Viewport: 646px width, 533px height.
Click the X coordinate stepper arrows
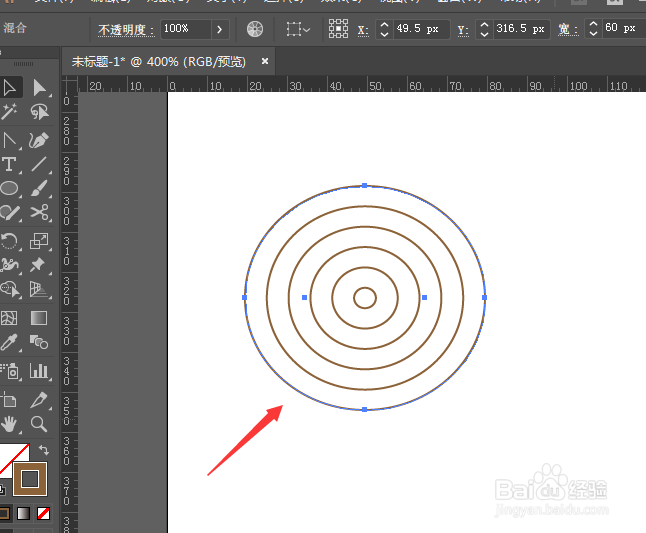tap(384, 29)
